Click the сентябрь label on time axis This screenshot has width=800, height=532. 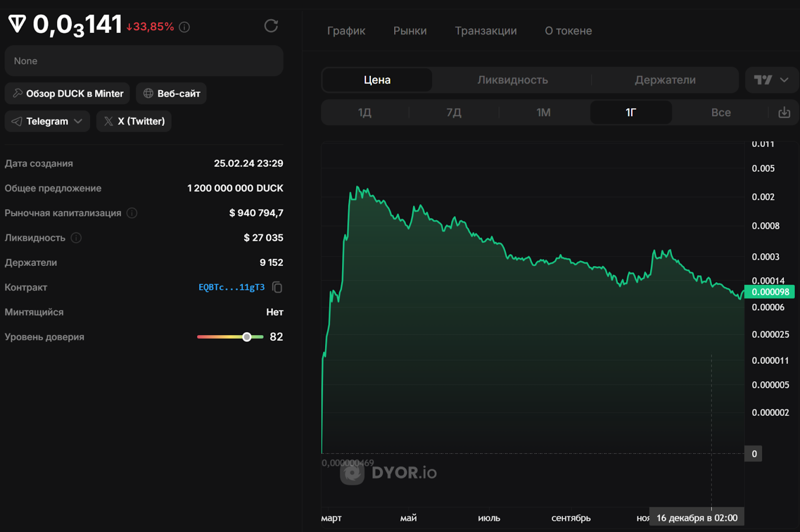571,518
